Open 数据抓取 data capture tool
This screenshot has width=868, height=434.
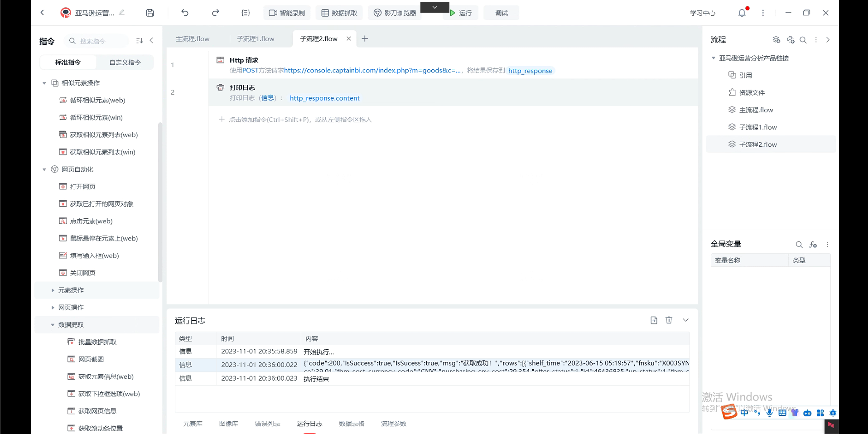click(x=339, y=13)
